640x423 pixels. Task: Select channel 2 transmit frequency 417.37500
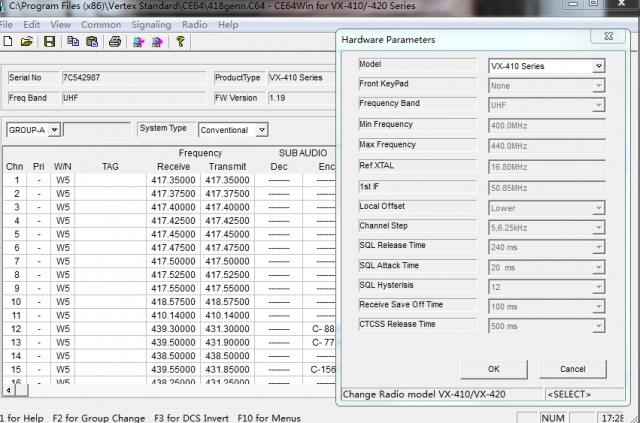227,194
